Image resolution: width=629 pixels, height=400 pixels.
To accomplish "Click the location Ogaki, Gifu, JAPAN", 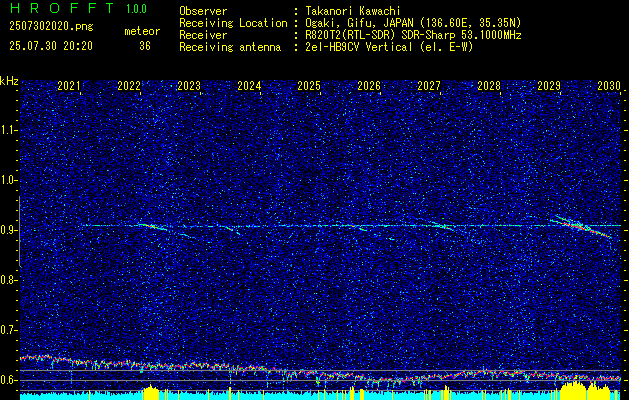I will [x=359, y=23].
